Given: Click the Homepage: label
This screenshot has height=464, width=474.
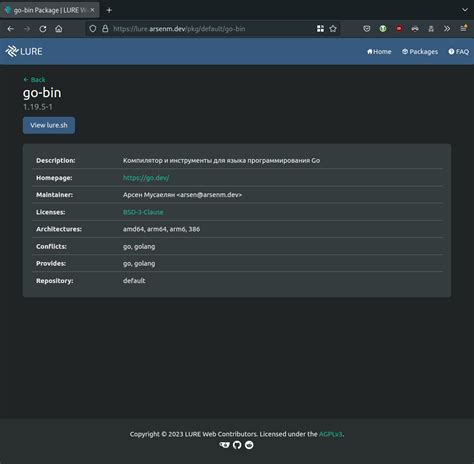Looking at the screenshot, I should (54, 178).
